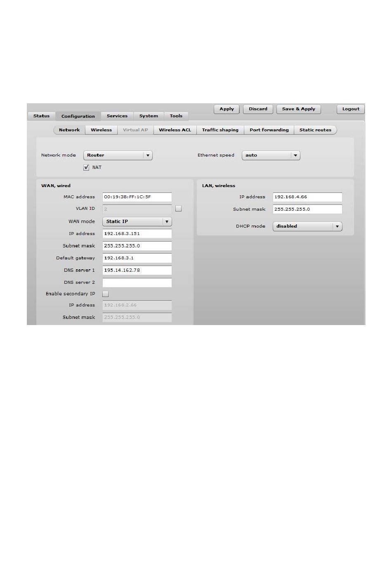392x577 pixels.
Task: Click the disabled VLAN ID field
Action: pyautogui.click(x=137, y=209)
